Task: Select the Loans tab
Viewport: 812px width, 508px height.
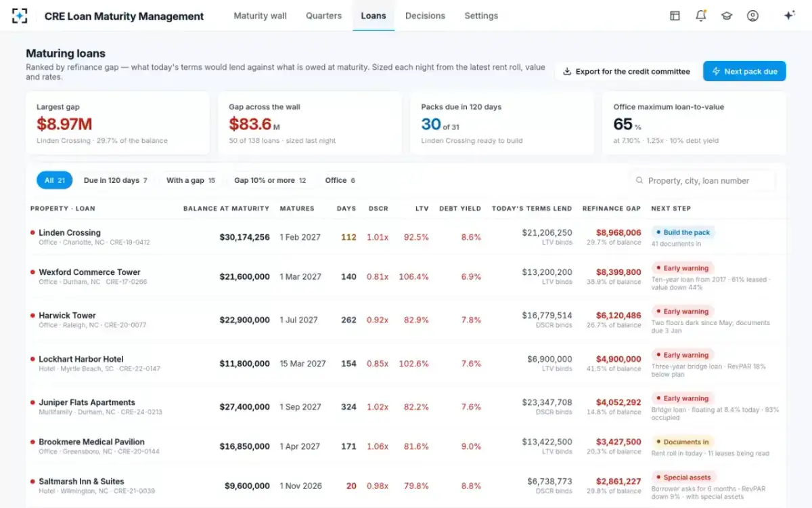Action: (374, 16)
